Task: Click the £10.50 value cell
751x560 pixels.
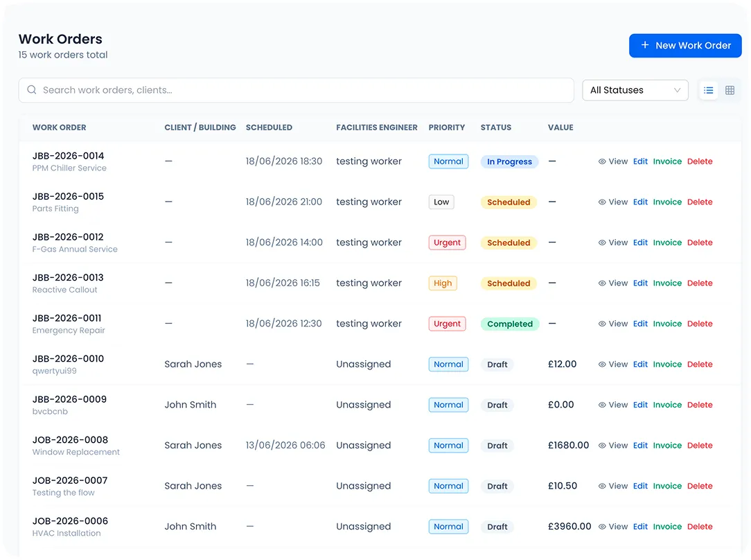Action: tap(563, 486)
